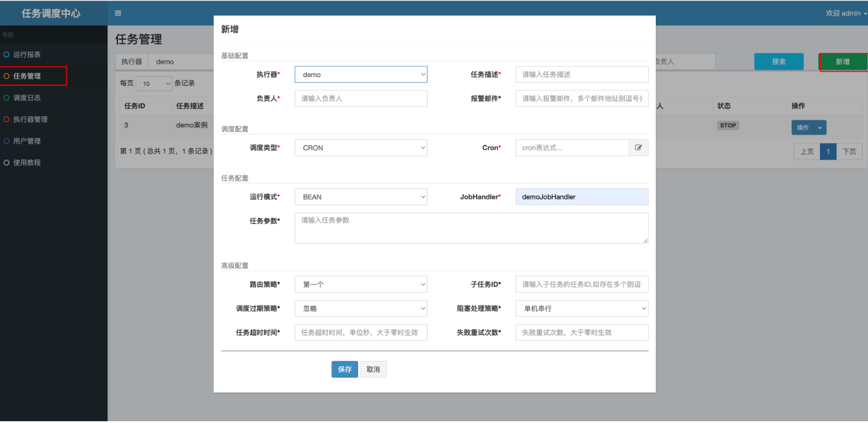This screenshot has height=423, width=868.
Task: Click the 运行报表 sidebar circle icon
Action: coord(7,55)
